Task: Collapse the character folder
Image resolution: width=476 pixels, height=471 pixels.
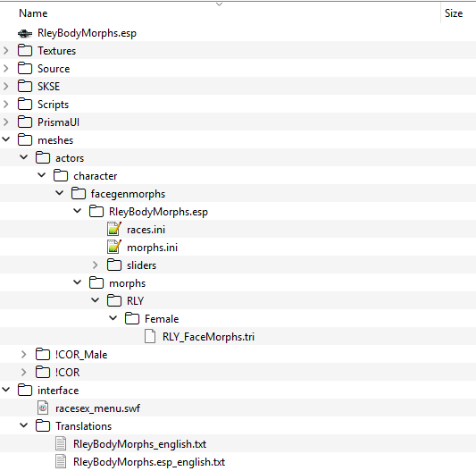Action: (x=42, y=175)
